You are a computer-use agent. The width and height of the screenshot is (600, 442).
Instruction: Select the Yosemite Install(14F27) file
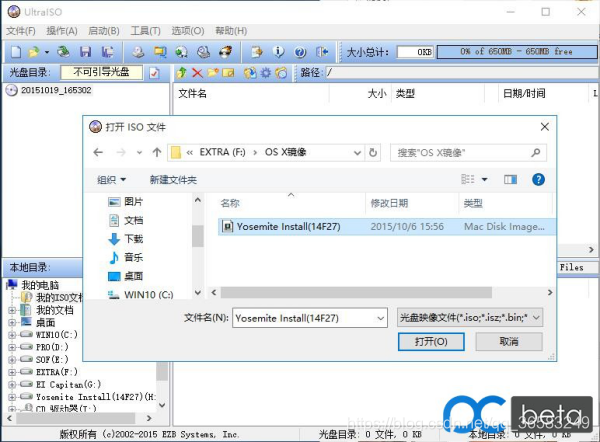[x=386, y=227]
